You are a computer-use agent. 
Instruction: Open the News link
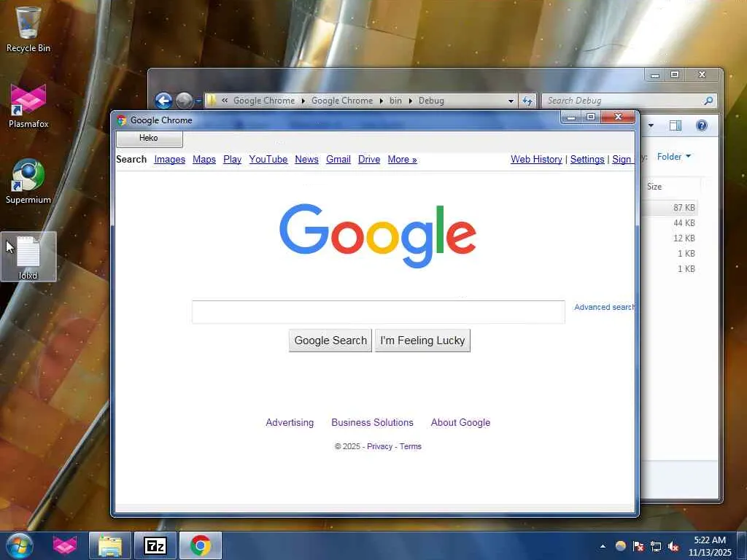click(306, 160)
